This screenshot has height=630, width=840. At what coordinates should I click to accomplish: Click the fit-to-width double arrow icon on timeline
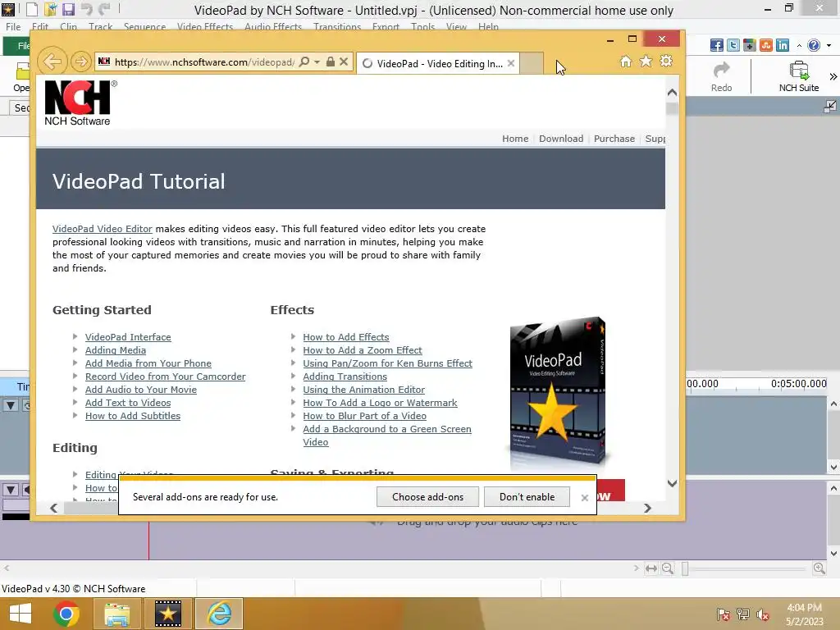[x=651, y=568]
